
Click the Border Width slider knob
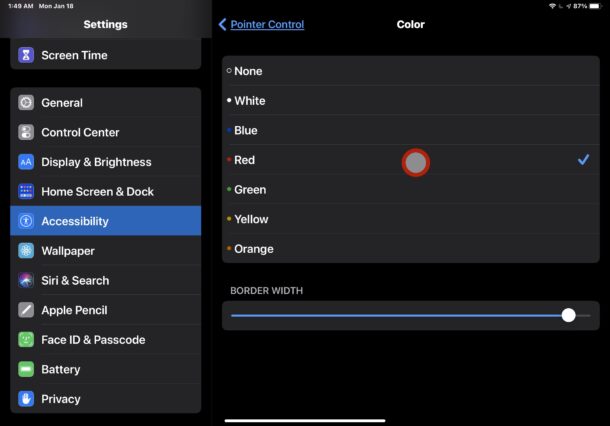click(x=568, y=315)
